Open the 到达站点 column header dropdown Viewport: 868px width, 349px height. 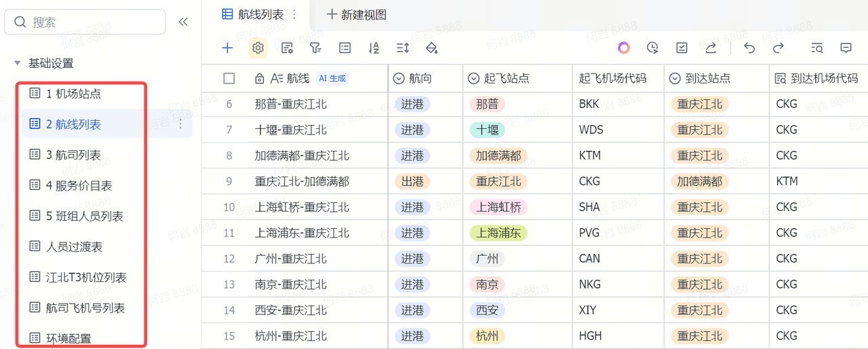click(x=675, y=79)
